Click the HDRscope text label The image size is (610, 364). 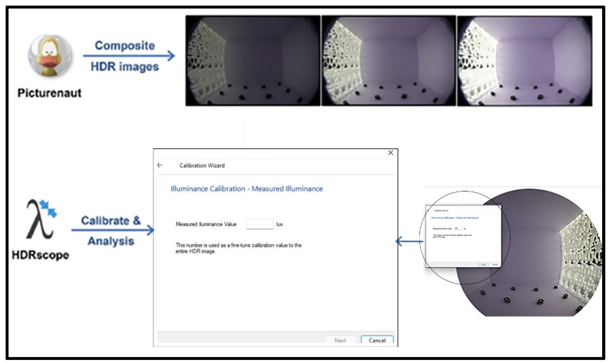pos(40,255)
